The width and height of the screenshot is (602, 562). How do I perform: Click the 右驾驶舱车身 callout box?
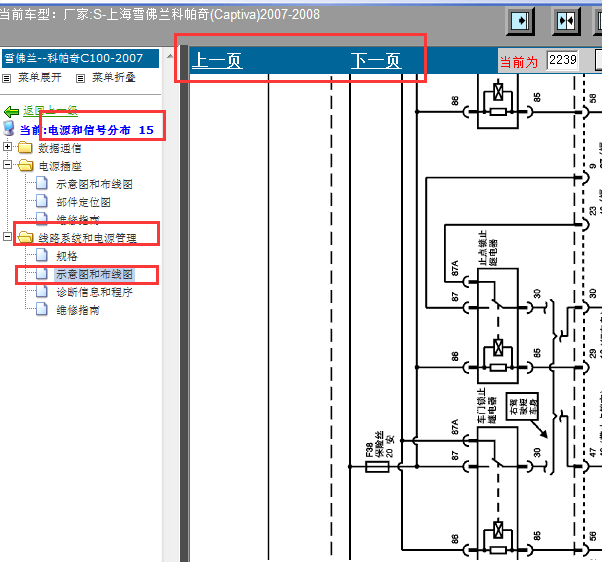tap(523, 406)
